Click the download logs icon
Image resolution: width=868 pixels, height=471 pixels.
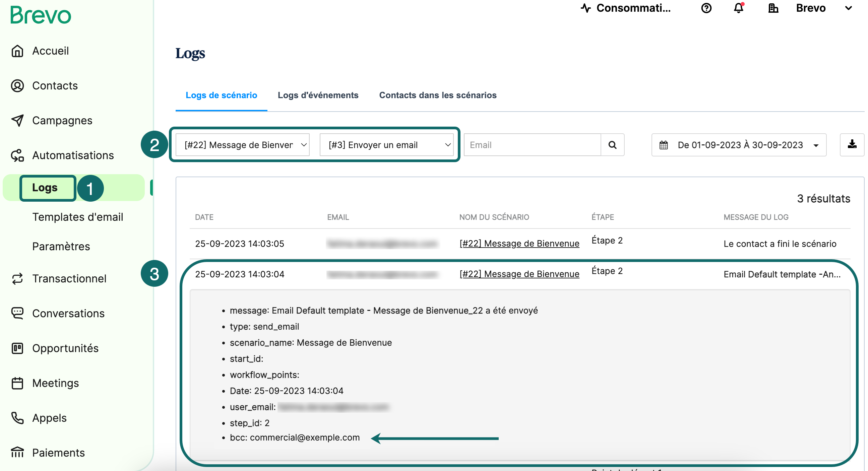pos(853,145)
